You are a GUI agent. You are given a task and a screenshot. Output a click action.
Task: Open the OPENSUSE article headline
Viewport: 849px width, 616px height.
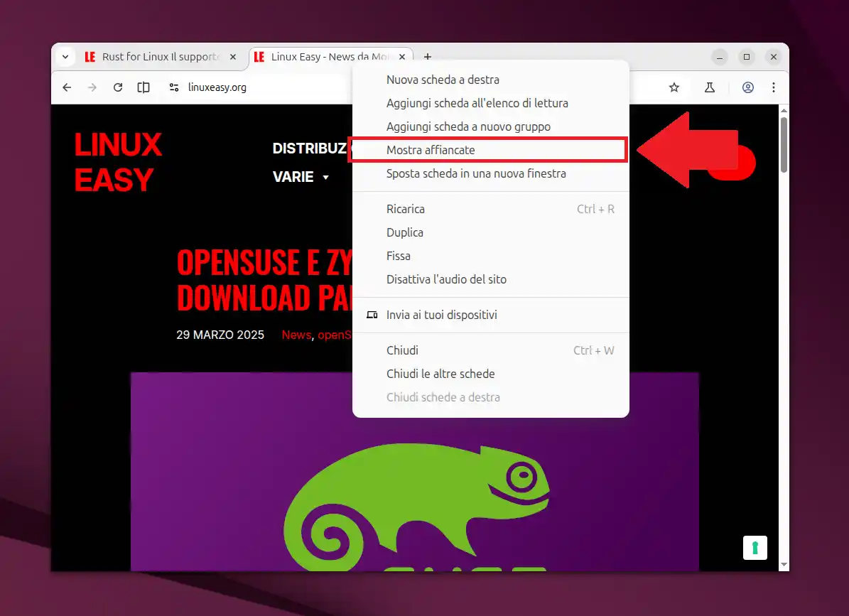click(264, 281)
